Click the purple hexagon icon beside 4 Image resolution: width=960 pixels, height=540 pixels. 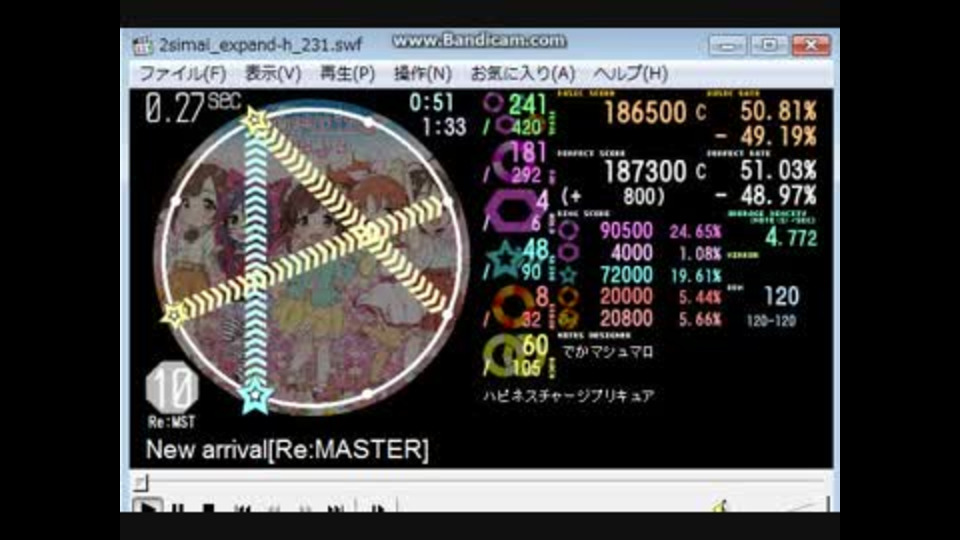512,210
